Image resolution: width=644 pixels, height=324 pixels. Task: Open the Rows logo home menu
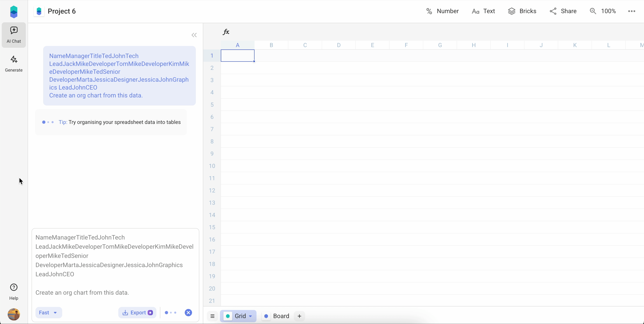click(14, 11)
